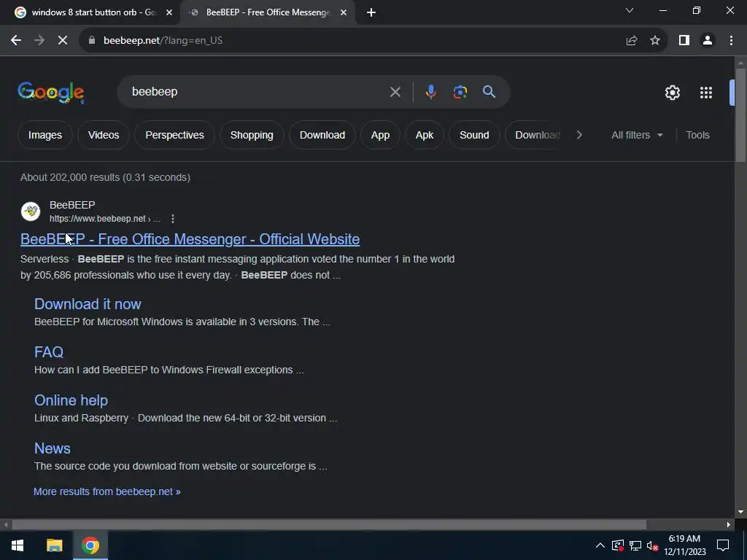
Task: Open File Explorer from taskbar
Action: 54,545
